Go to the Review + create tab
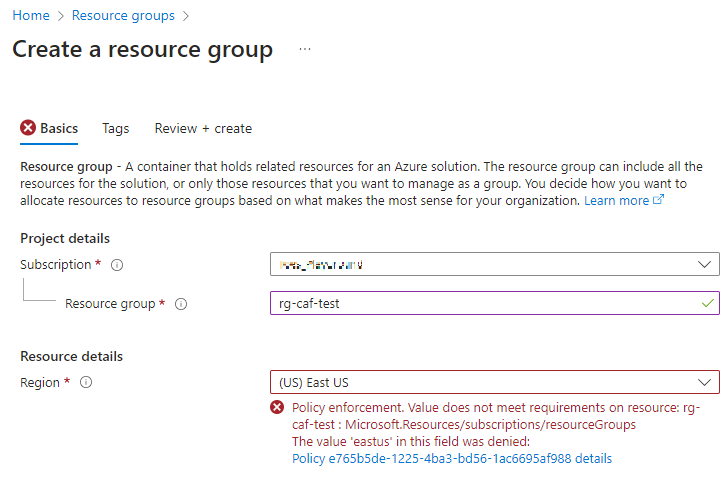The height and width of the screenshot is (481, 726). (203, 128)
